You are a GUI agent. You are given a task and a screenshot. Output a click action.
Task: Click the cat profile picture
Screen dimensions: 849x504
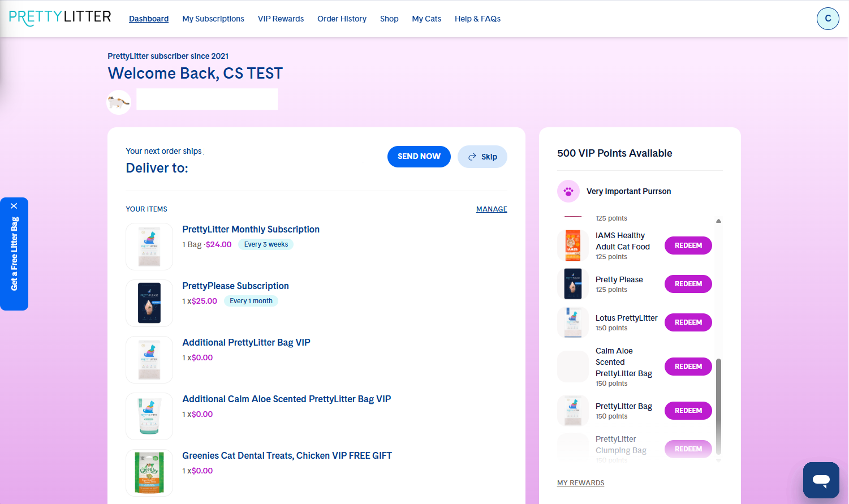tap(119, 102)
